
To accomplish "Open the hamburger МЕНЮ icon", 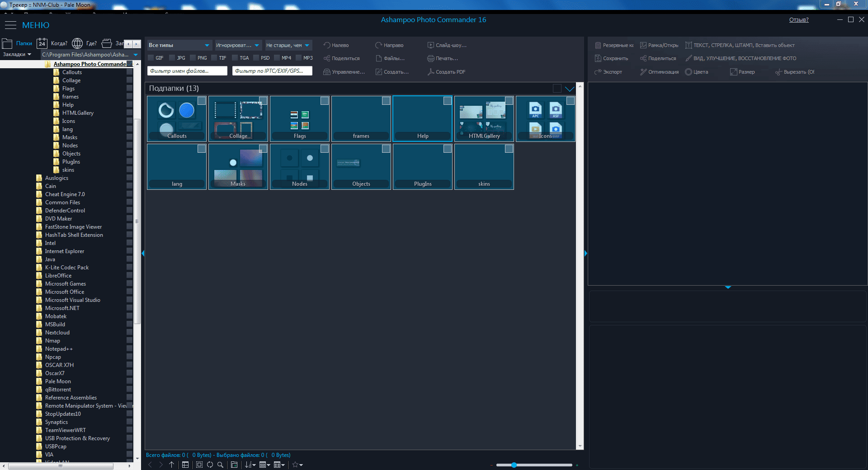I will pos(10,25).
